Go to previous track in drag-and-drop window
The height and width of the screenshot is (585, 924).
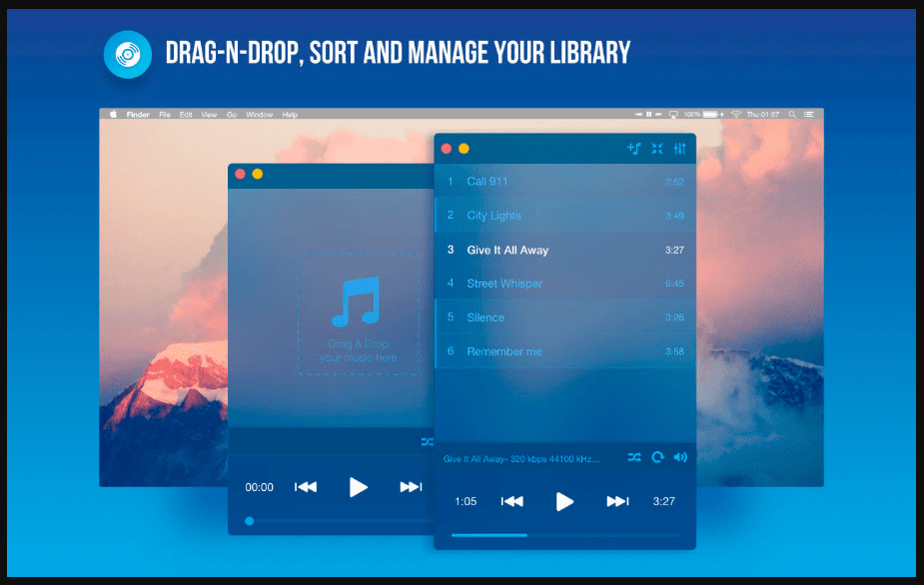coord(306,486)
